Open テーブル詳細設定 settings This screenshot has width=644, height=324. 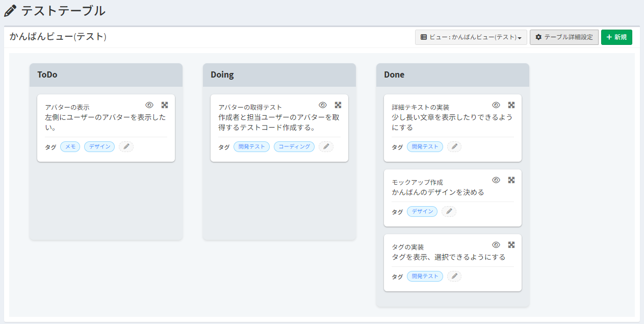(x=564, y=37)
